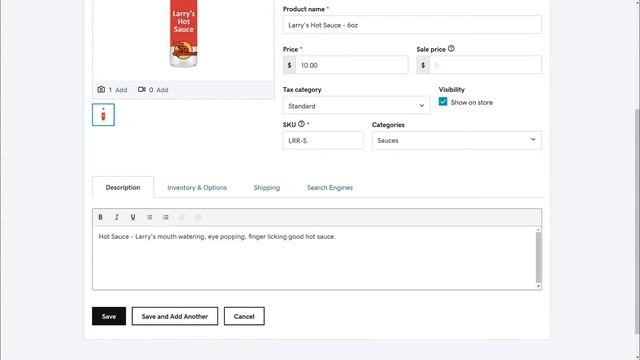Apply italic formatting in description editor
This screenshot has width=640, height=360.
point(117,217)
